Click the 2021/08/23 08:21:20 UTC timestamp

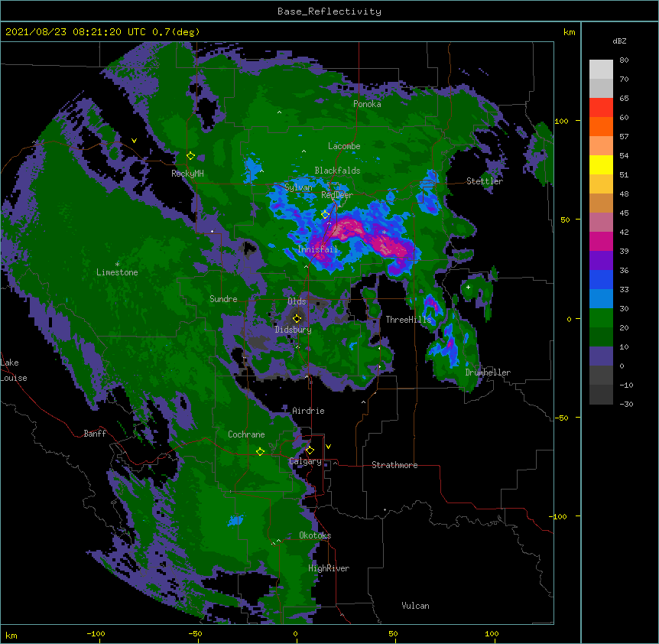[x=76, y=32]
